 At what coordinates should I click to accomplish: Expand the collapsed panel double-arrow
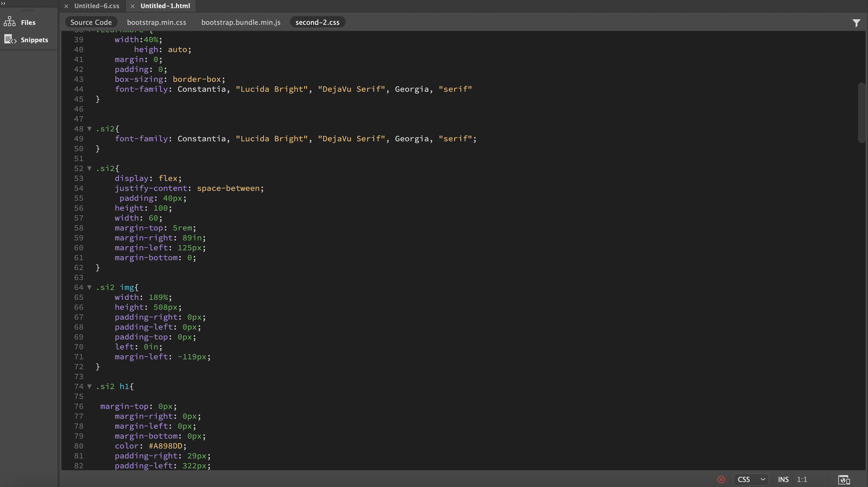tap(3, 3)
